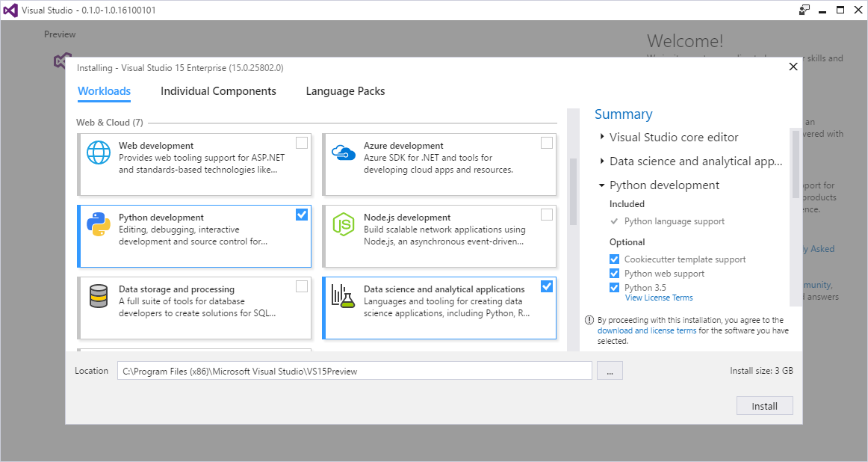The height and width of the screenshot is (462, 868).
Task: Click the Node.js hexagon icon
Action: point(343,224)
